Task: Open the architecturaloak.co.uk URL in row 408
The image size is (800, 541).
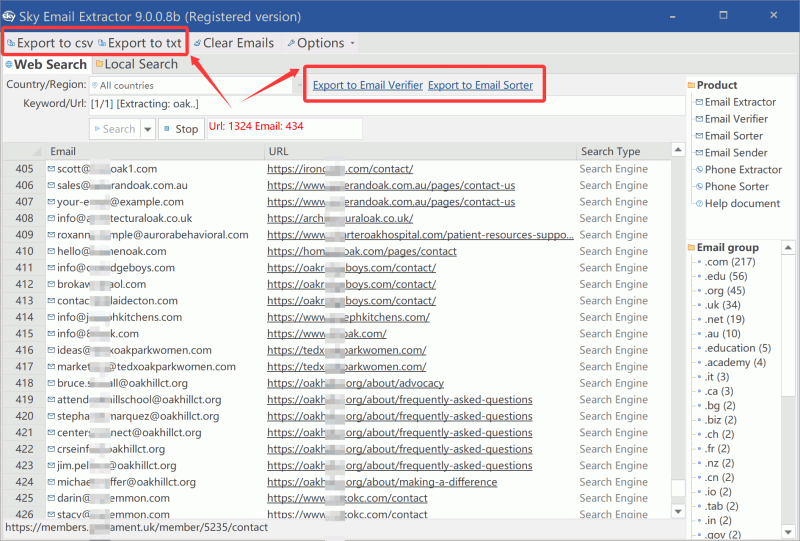Action: tap(340, 218)
